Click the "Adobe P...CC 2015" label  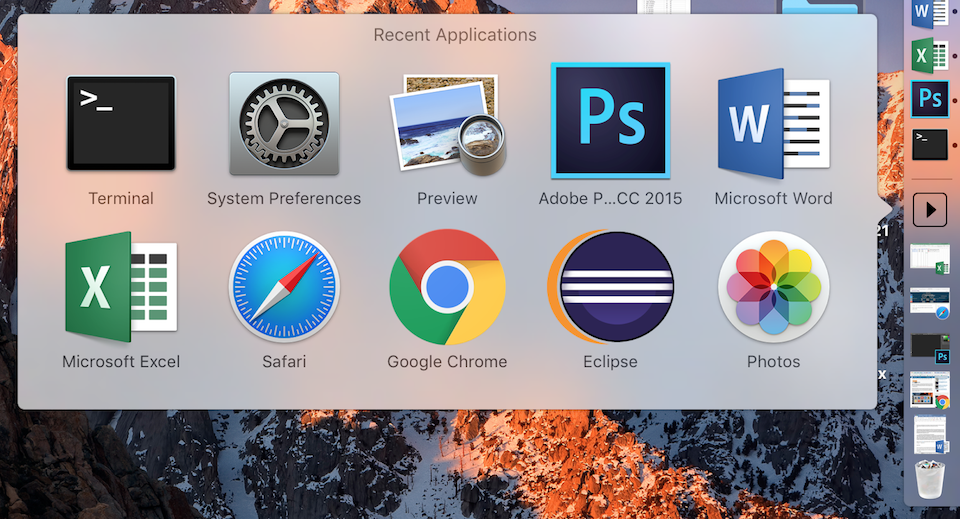[610, 198]
